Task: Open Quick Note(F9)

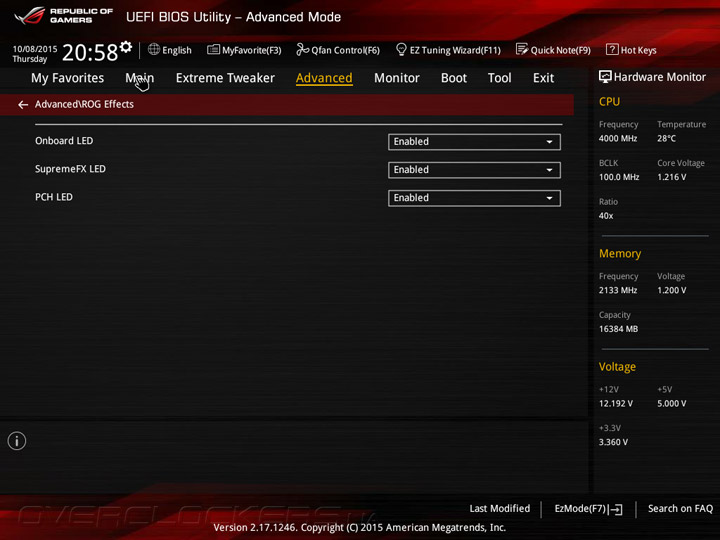Action: coord(553,50)
